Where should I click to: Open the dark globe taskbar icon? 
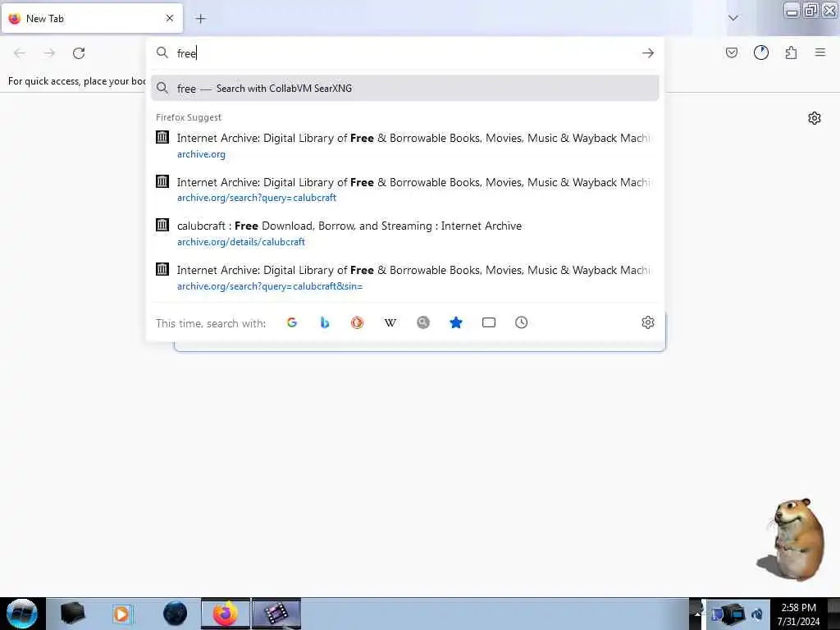[176, 614]
